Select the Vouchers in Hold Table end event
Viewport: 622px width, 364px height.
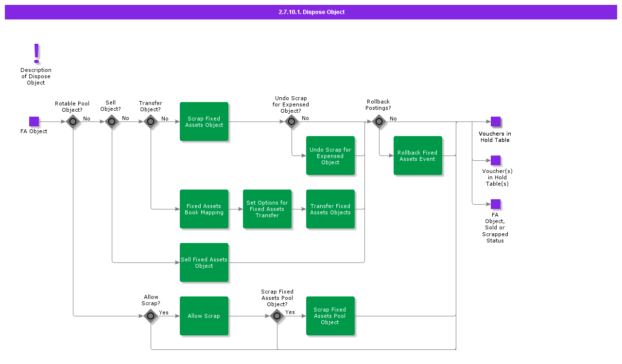point(495,121)
